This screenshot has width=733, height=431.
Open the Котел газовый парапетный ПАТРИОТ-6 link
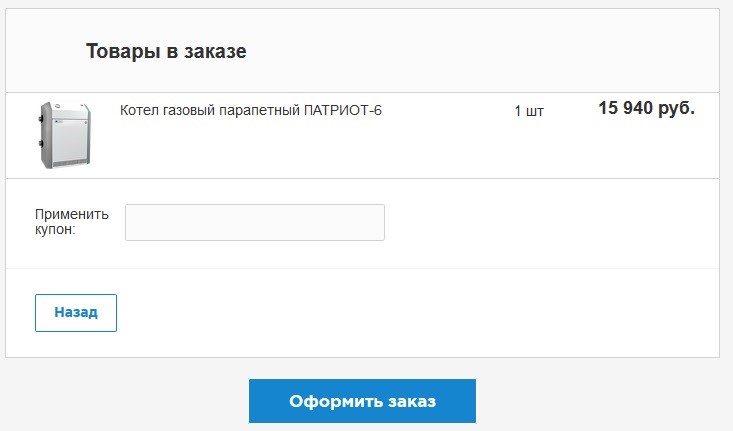[251, 110]
